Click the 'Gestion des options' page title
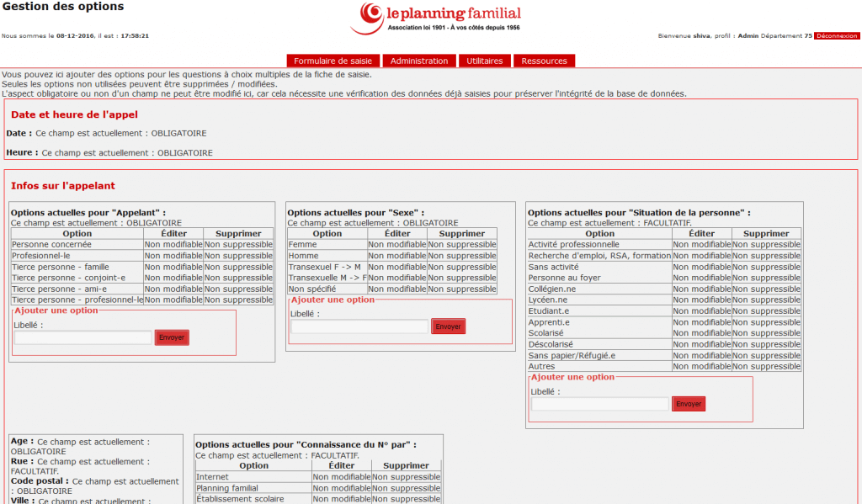862x504 pixels. [x=63, y=7]
